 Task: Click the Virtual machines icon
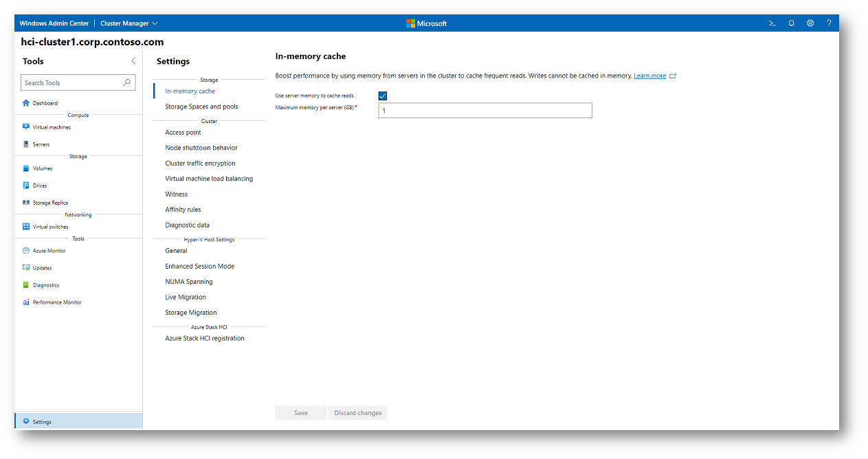coord(26,127)
